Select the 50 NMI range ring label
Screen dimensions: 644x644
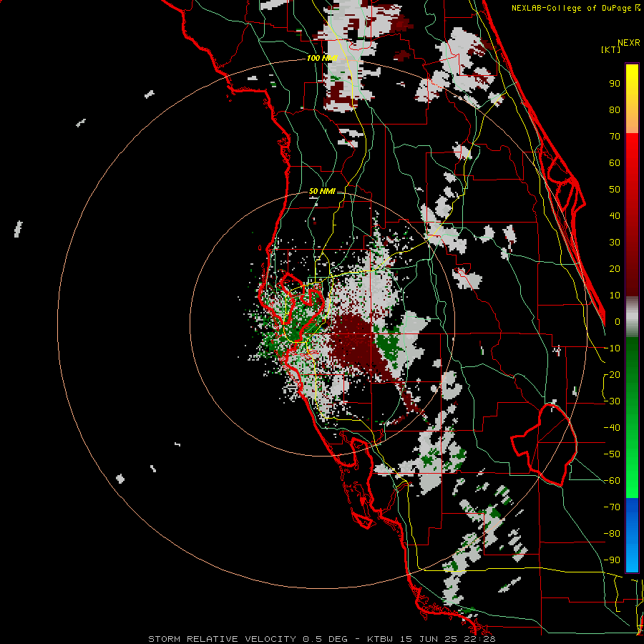[x=321, y=191]
